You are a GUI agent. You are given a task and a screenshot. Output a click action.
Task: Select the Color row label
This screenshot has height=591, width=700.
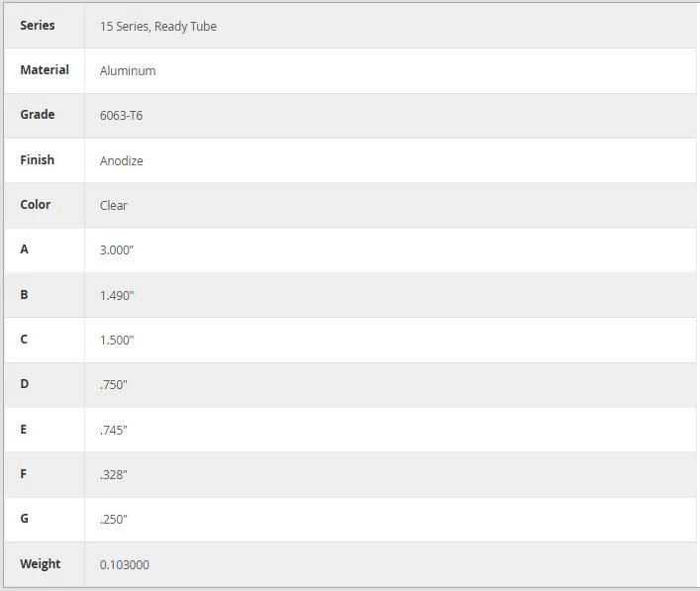pyautogui.click(x=36, y=205)
